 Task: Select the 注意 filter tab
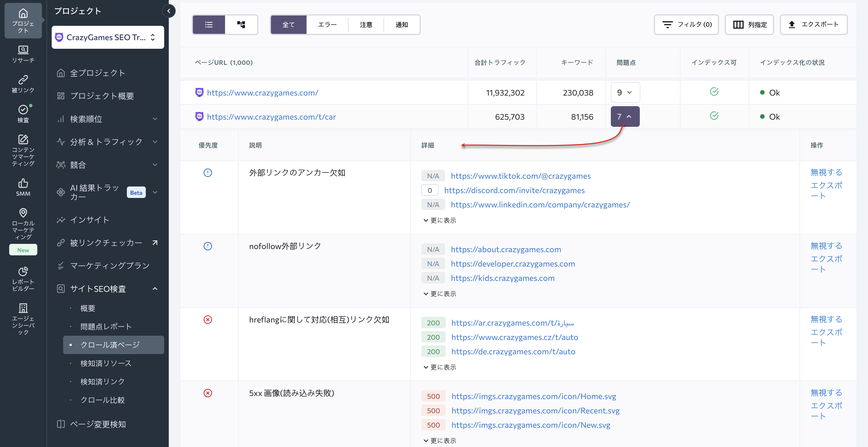(x=366, y=25)
